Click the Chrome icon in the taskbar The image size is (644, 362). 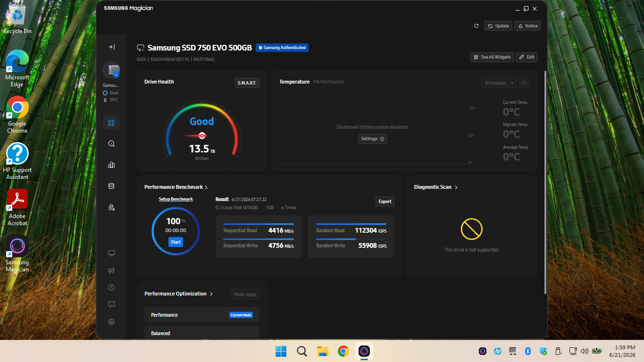(x=343, y=351)
